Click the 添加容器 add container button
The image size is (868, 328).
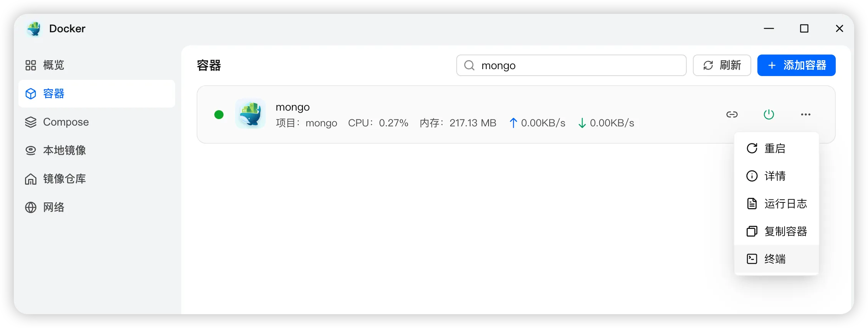796,65
